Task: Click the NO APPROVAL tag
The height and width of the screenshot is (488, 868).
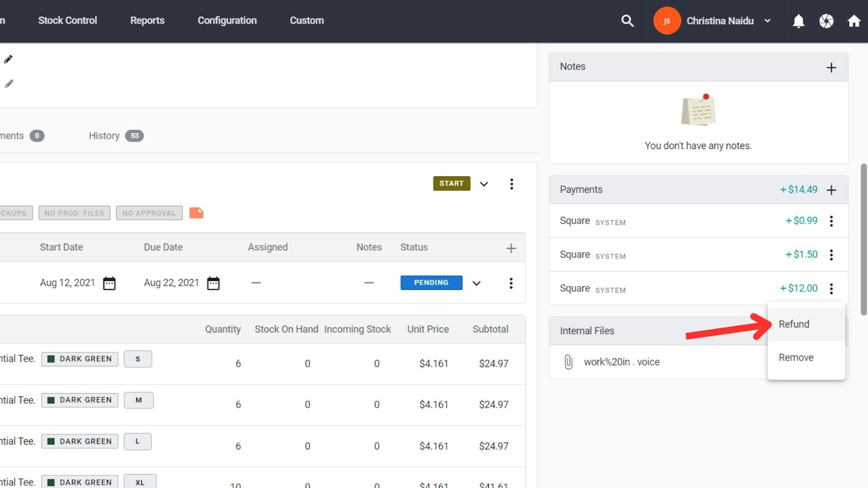Action: point(149,213)
